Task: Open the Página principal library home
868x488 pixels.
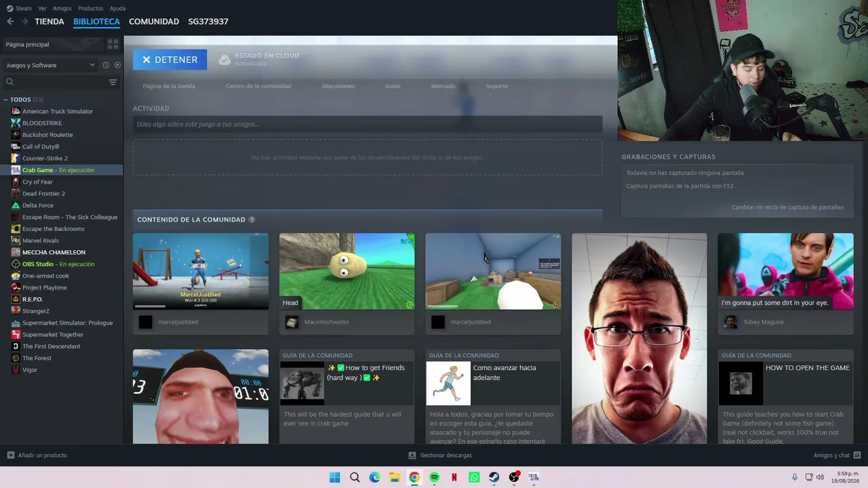Action: click(x=53, y=44)
